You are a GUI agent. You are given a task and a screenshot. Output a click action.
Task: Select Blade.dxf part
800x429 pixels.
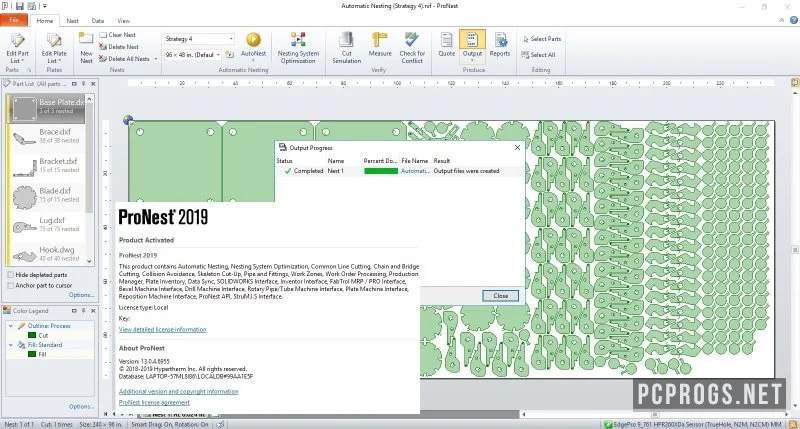click(x=46, y=196)
